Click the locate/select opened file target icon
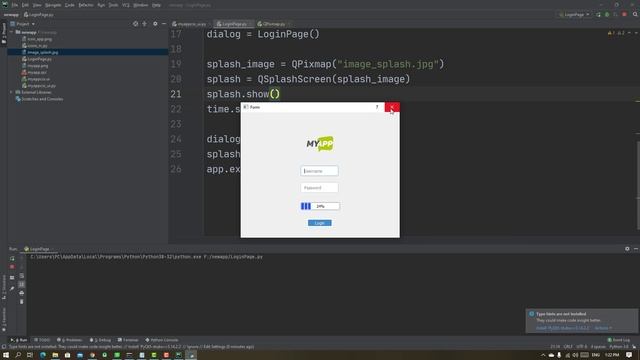This screenshot has height=360, width=640. click(x=135, y=24)
